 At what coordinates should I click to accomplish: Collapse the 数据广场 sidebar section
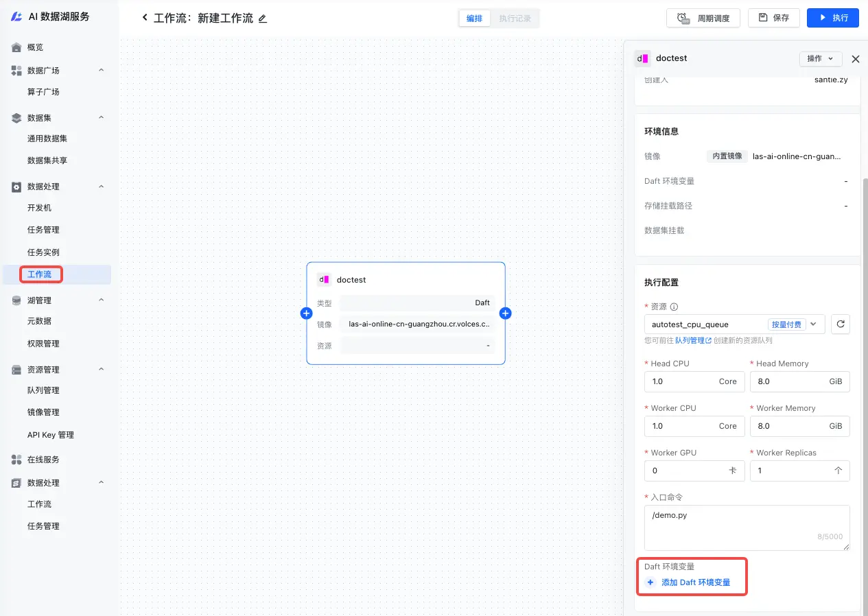pyautogui.click(x=101, y=71)
